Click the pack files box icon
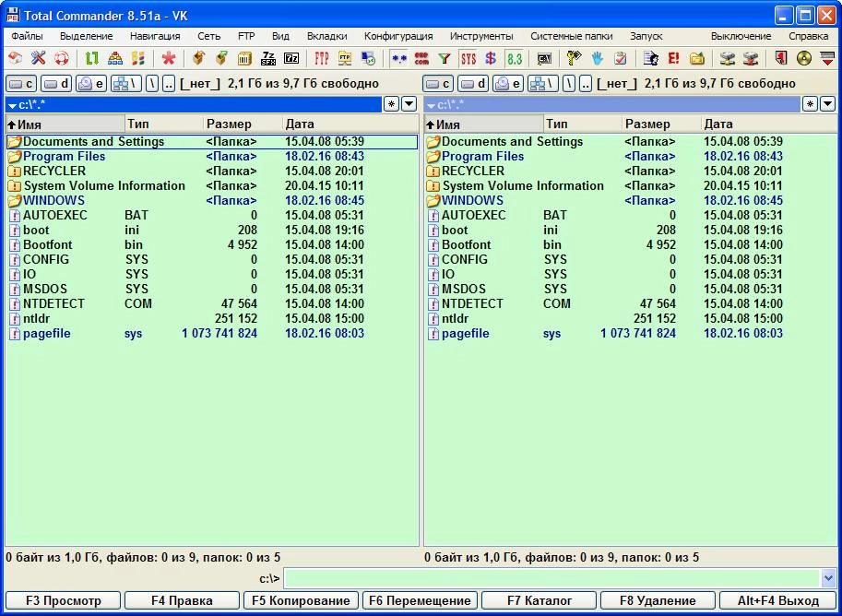Screen dimensions: 842x616 pos(198,58)
